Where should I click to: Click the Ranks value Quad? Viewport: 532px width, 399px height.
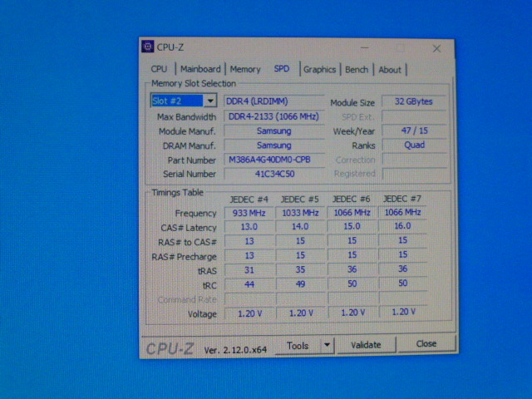tap(414, 145)
